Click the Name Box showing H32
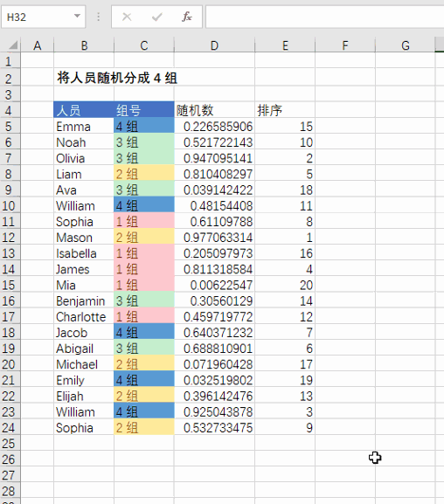The image size is (444, 504). 43,17
